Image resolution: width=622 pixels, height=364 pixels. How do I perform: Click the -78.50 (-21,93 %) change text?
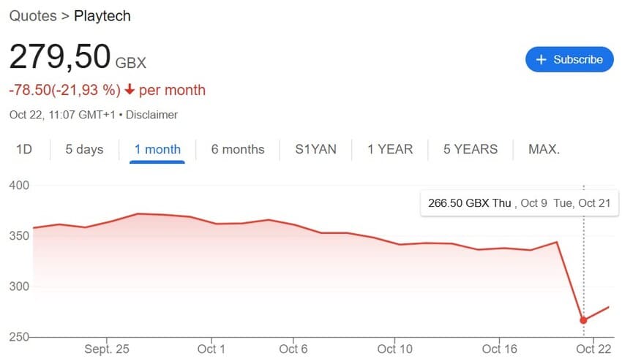point(64,91)
